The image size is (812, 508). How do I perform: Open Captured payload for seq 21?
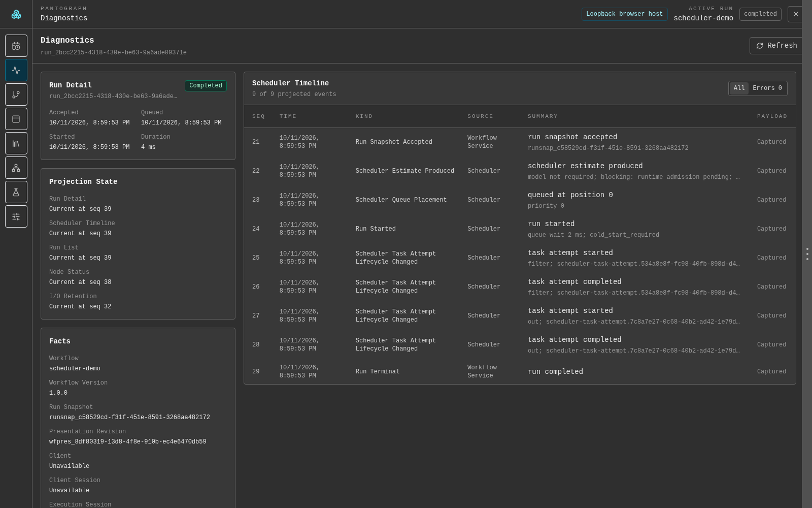click(x=771, y=142)
